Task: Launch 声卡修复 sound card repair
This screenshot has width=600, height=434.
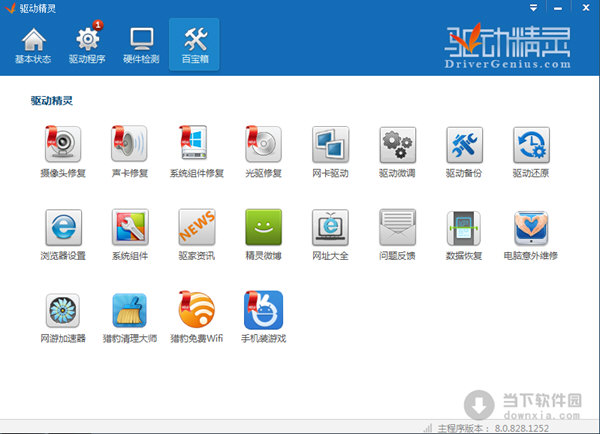Action: coord(129,145)
